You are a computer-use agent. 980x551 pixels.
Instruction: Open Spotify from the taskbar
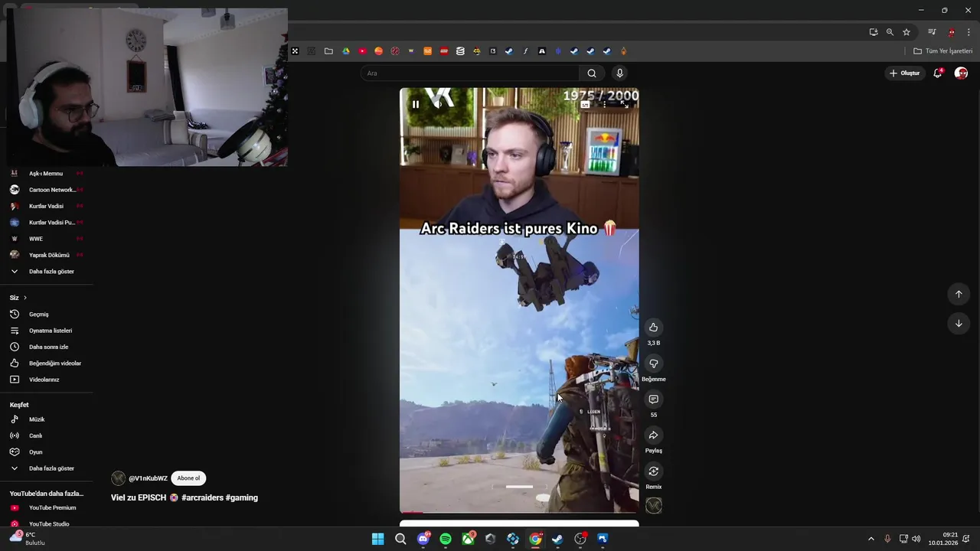pos(446,539)
